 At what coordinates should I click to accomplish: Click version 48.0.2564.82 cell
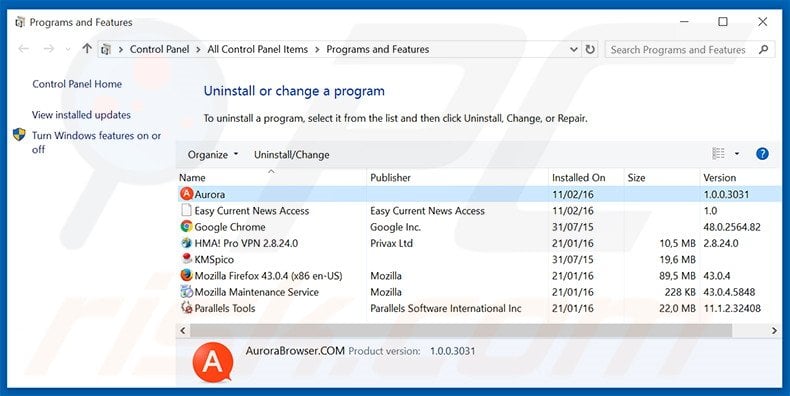click(732, 227)
